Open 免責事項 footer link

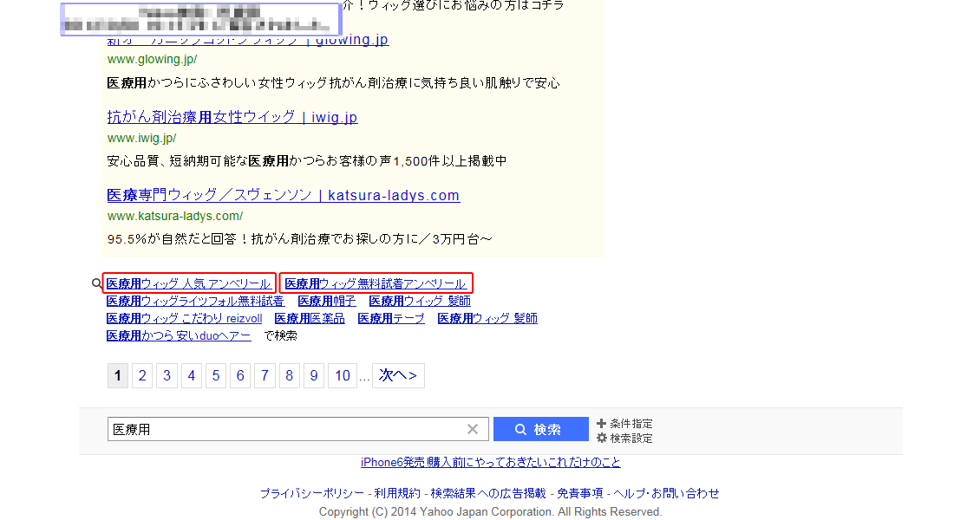(x=580, y=493)
